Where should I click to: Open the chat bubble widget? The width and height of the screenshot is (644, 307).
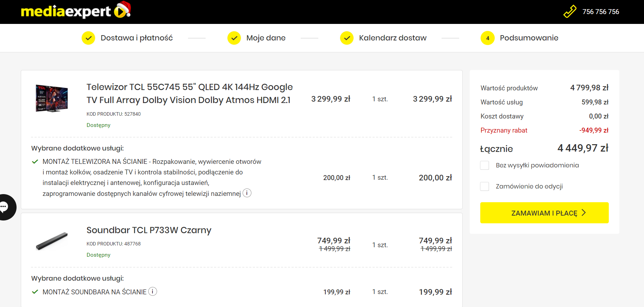tap(5, 207)
